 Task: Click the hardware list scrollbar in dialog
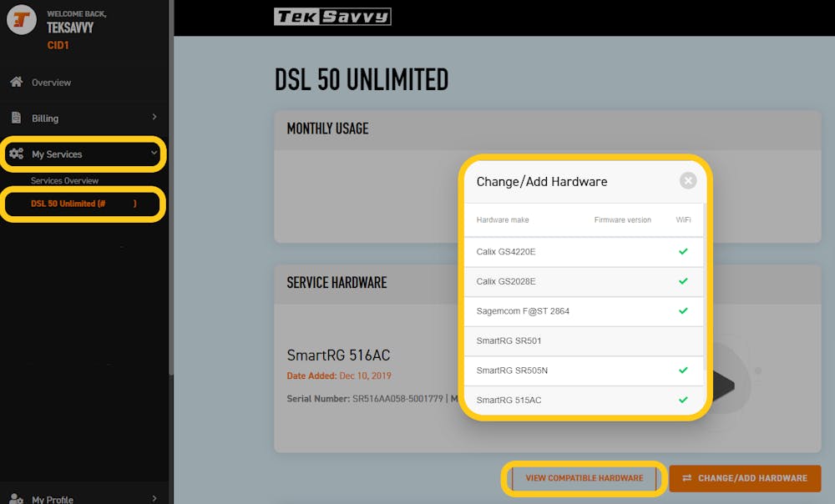[x=705, y=287]
